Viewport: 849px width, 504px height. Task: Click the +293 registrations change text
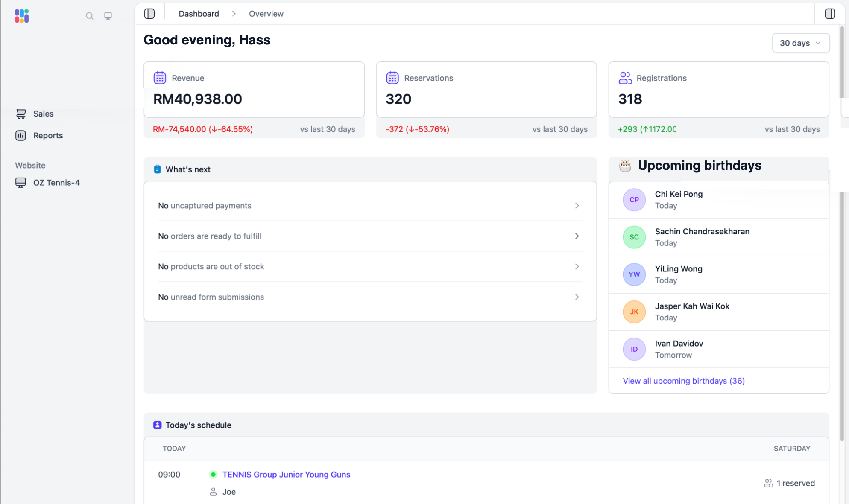click(x=647, y=129)
